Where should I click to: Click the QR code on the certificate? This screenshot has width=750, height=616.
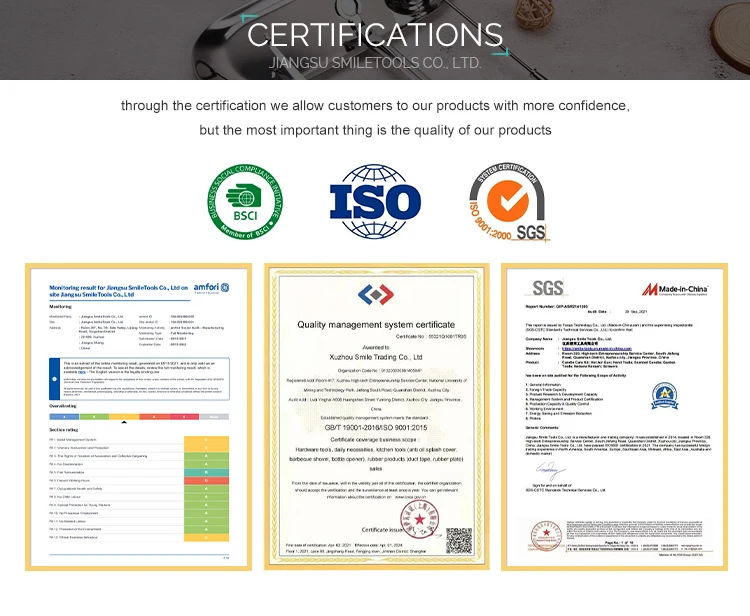pyautogui.click(x=459, y=540)
